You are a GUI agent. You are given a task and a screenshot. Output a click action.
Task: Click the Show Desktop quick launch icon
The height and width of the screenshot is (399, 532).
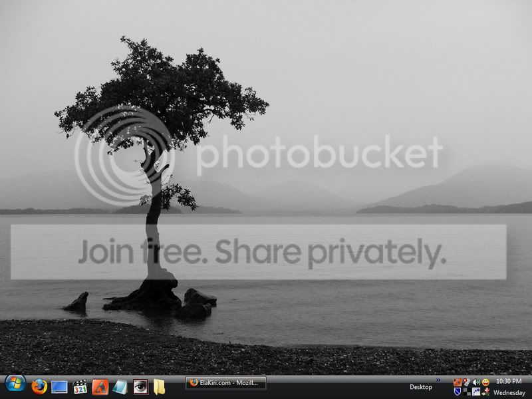(x=59, y=387)
